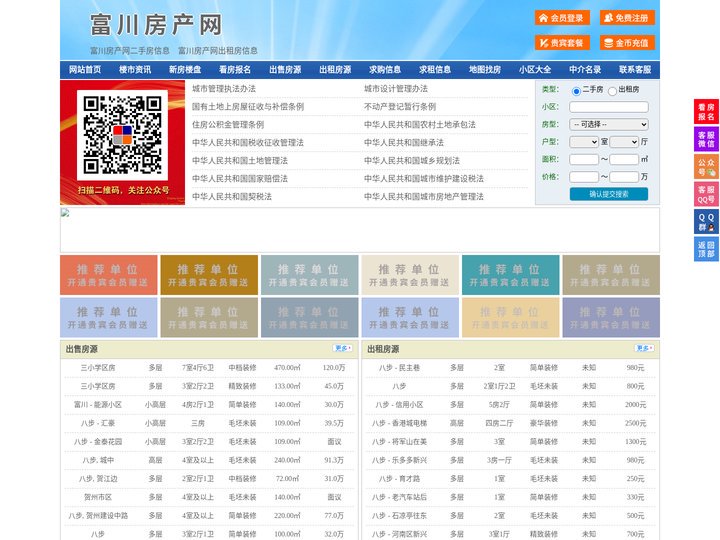Click the 小区 input field
This screenshot has height=540, width=720.
(609, 107)
